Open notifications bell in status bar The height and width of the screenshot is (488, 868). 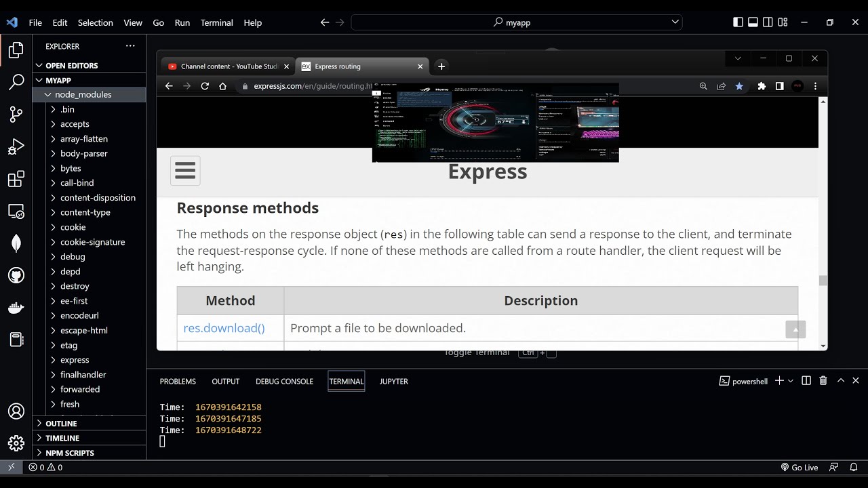tap(852, 467)
